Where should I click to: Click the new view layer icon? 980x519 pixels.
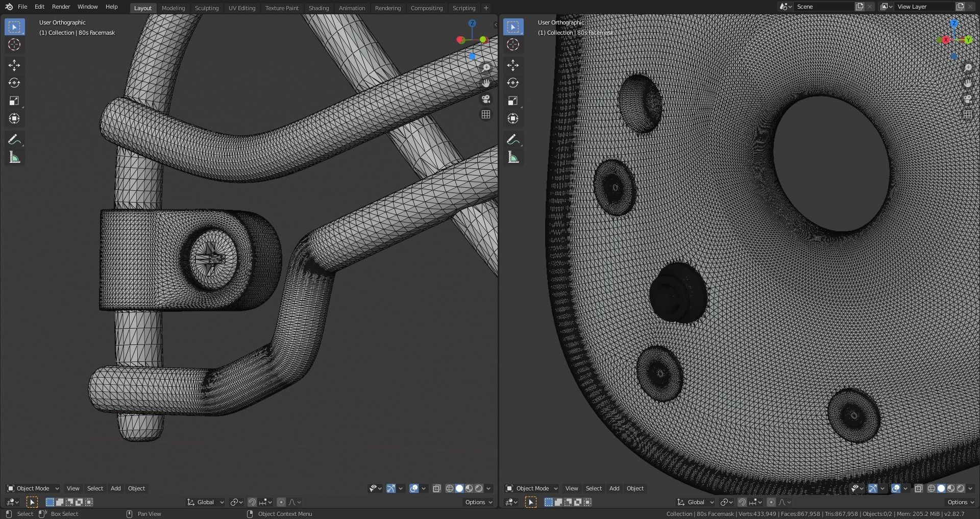pos(960,7)
